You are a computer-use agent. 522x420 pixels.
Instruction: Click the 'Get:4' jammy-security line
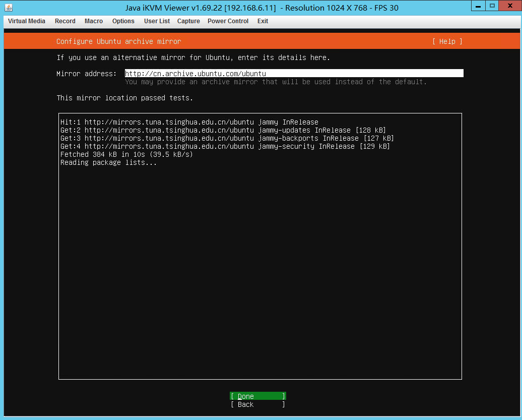coord(225,146)
